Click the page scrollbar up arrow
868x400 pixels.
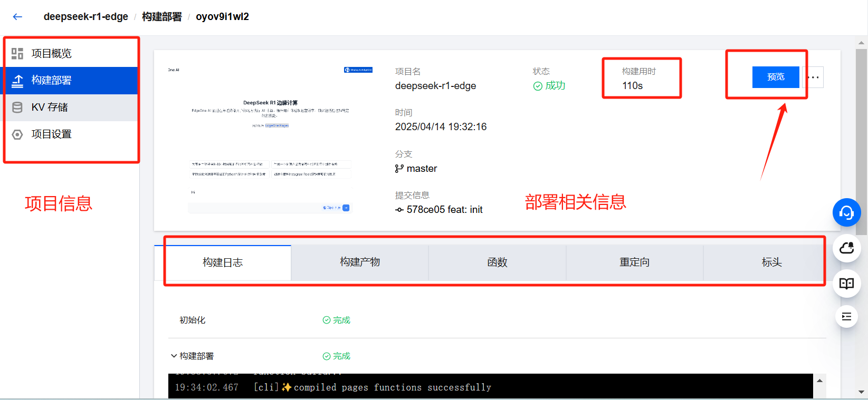(861, 42)
